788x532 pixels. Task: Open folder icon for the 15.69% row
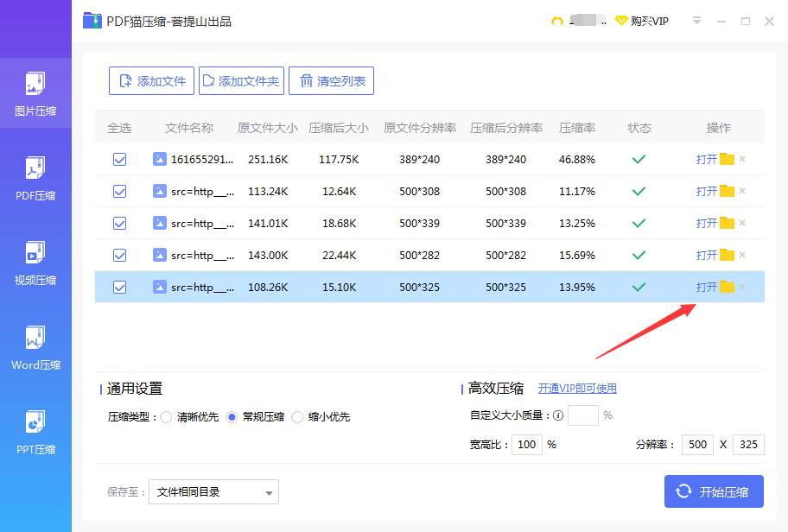(x=727, y=255)
